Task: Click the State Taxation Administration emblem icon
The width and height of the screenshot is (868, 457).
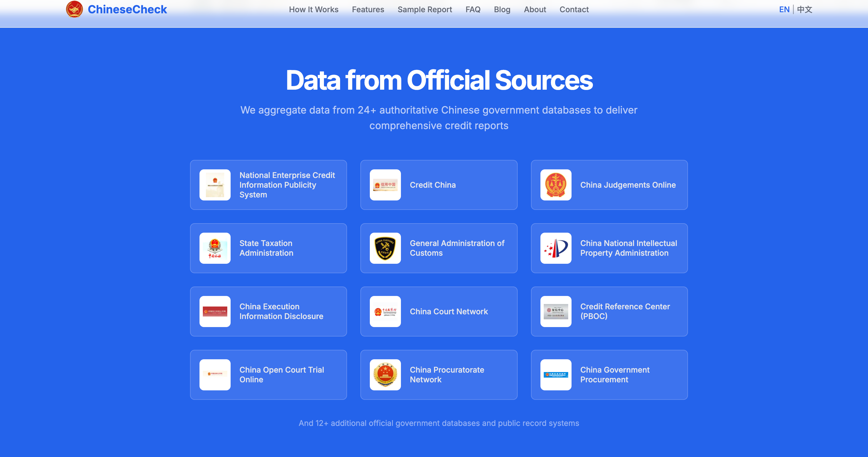Action: tap(215, 248)
